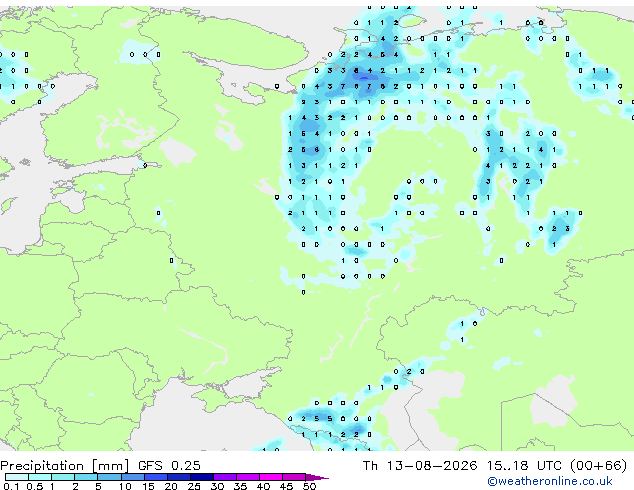Click the '10' legend scale label
Image resolution: width=634 pixels, height=490 pixels.
pyautogui.click(x=125, y=486)
